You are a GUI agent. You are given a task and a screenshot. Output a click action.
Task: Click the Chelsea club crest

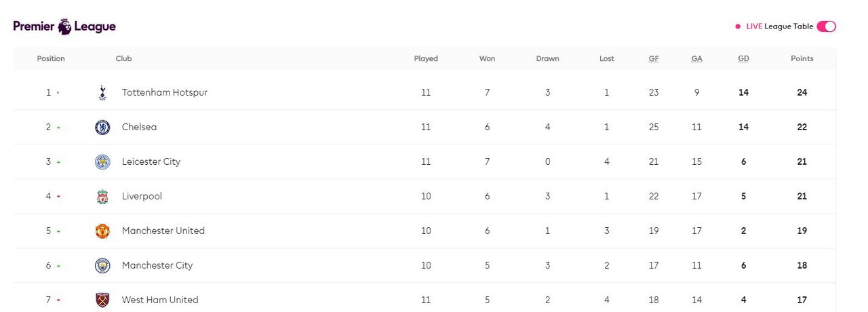click(x=102, y=127)
